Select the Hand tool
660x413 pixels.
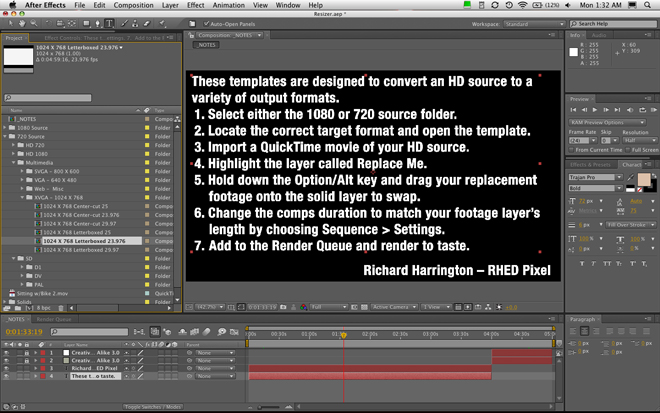click(22, 24)
